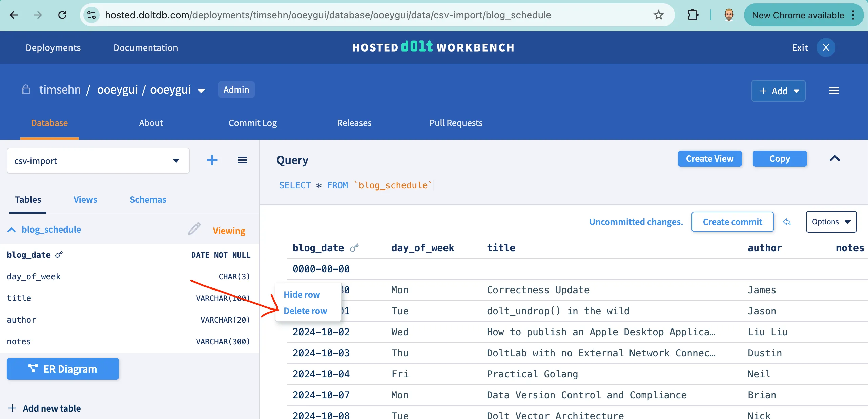Select Delete row from context menu
The width and height of the screenshot is (868, 419).
[305, 311]
